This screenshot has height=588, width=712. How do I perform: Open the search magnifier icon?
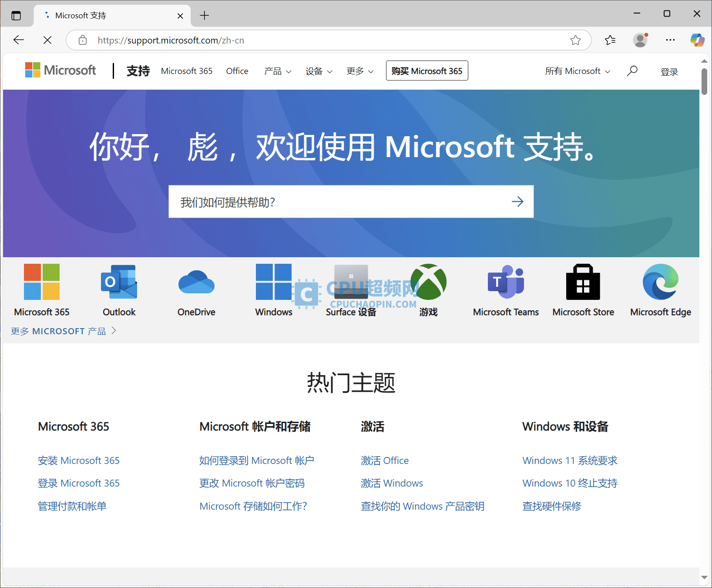pos(632,71)
